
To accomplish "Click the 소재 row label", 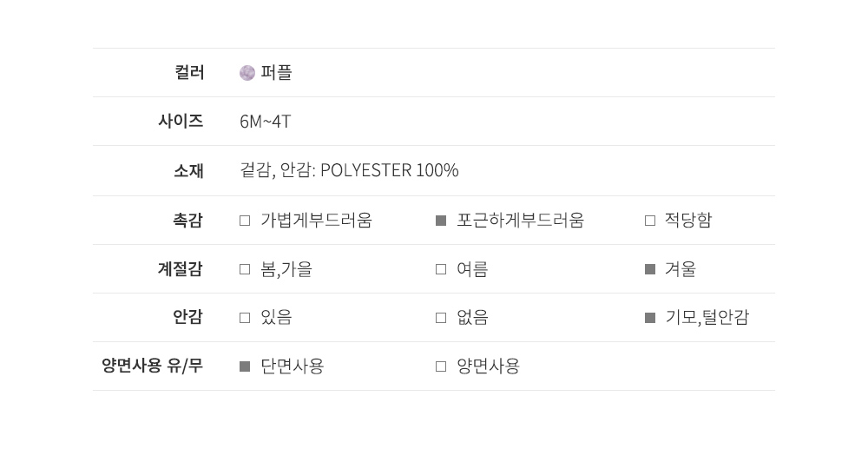I will [x=188, y=170].
